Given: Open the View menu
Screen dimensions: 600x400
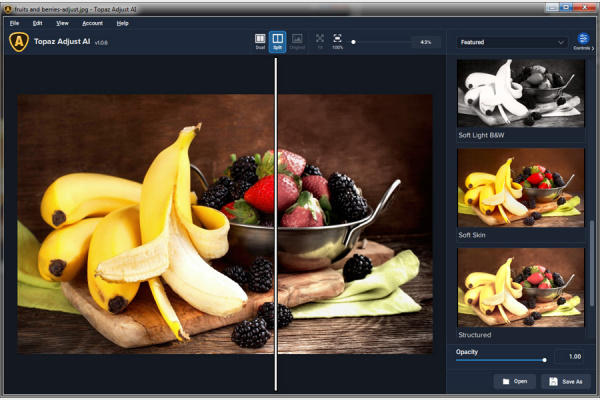Looking at the screenshot, I should (62, 23).
